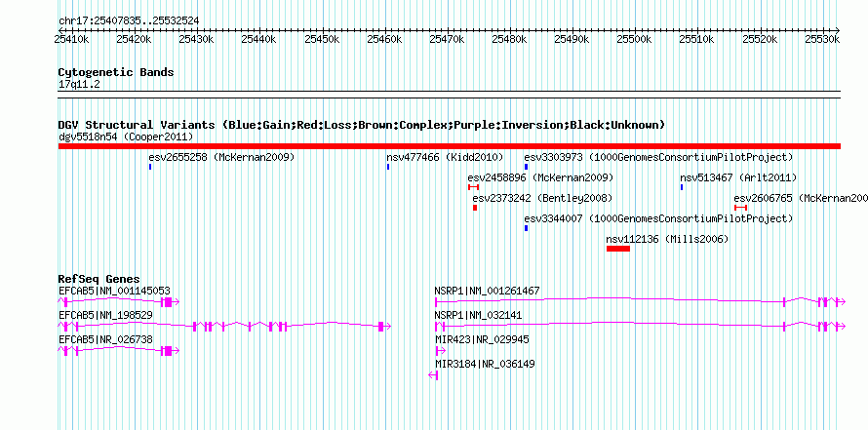Viewport: 868px width, 430px height.
Task: Open the nsv513467 (Arlt2011) variant label
Action: click(x=738, y=177)
